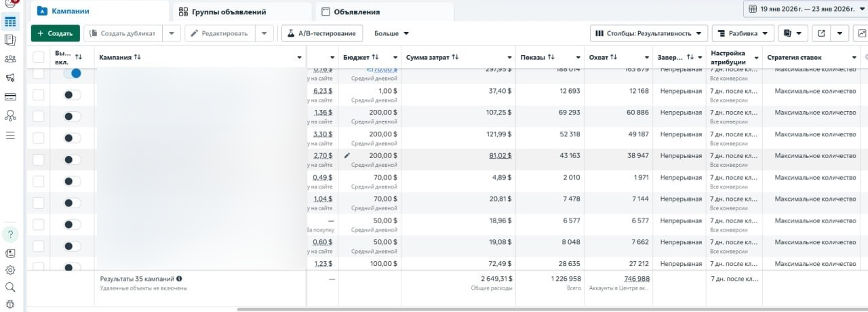
Task: Expand the Больше menu
Action: coord(392,33)
